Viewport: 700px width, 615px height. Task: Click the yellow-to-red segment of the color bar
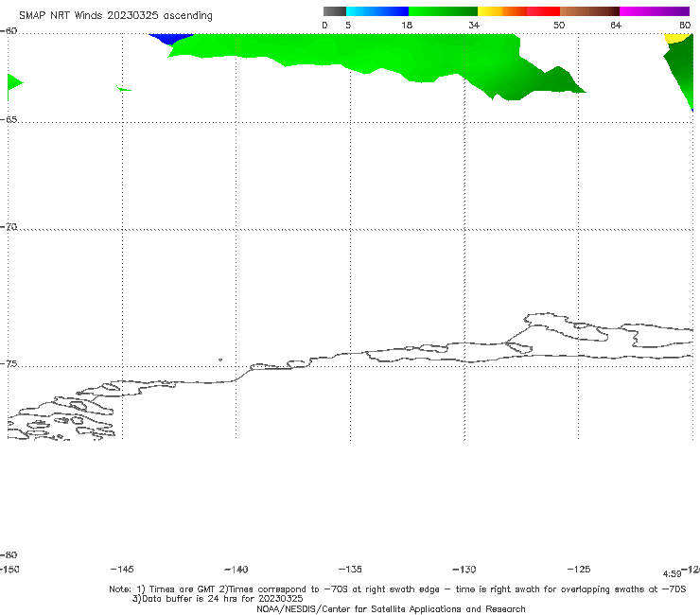[518, 11]
